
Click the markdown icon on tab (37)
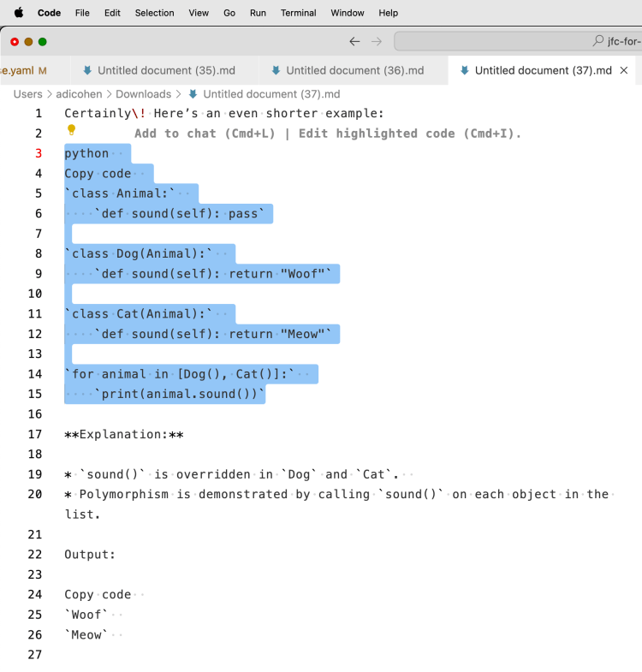coord(465,70)
